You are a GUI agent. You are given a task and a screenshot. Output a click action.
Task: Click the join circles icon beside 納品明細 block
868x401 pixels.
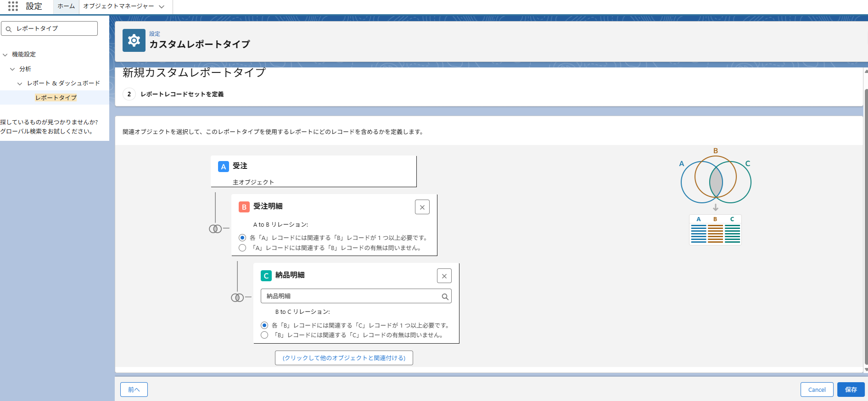pyautogui.click(x=237, y=298)
